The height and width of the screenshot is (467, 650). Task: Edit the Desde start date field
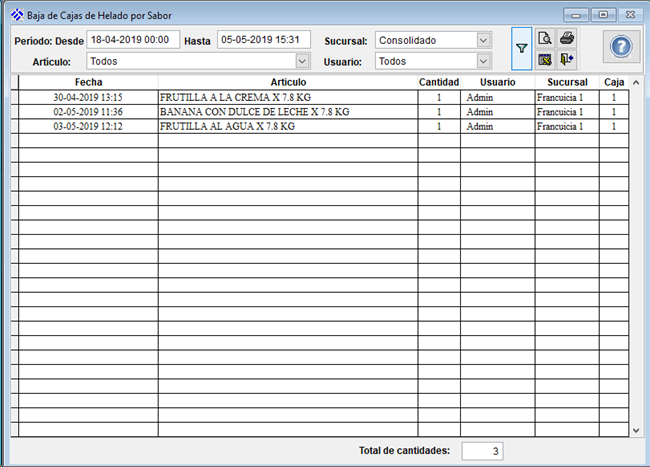pyautogui.click(x=133, y=39)
